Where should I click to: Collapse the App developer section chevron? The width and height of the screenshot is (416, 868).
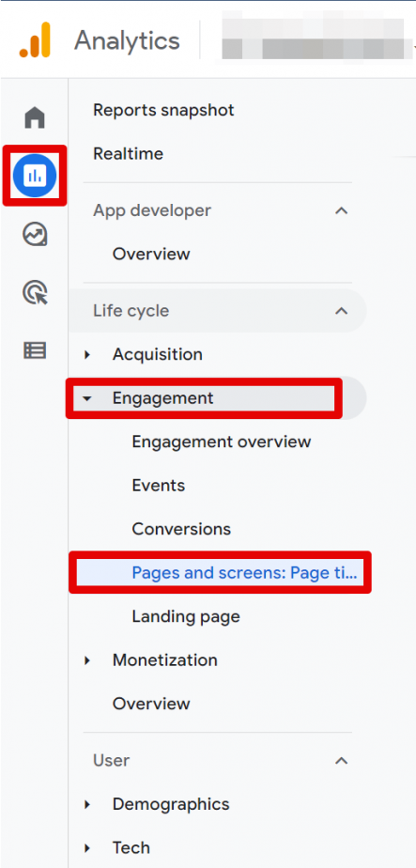pyautogui.click(x=342, y=210)
